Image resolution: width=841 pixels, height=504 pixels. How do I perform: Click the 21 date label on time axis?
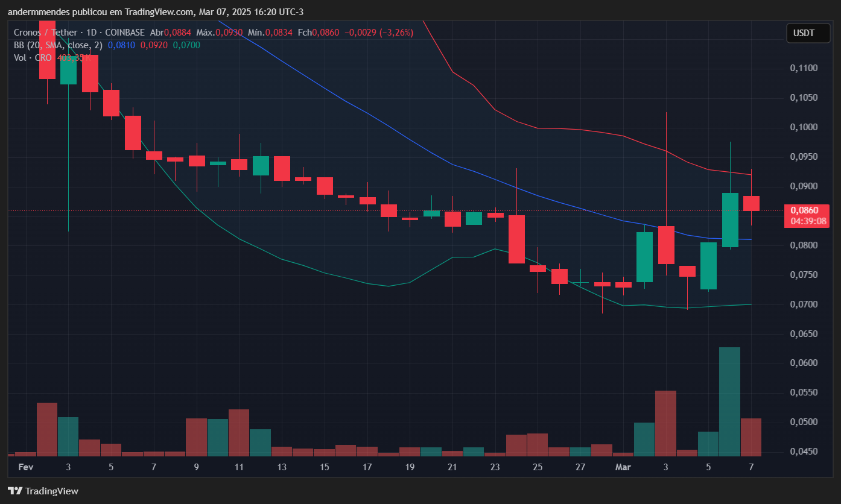pyautogui.click(x=452, y=467)
